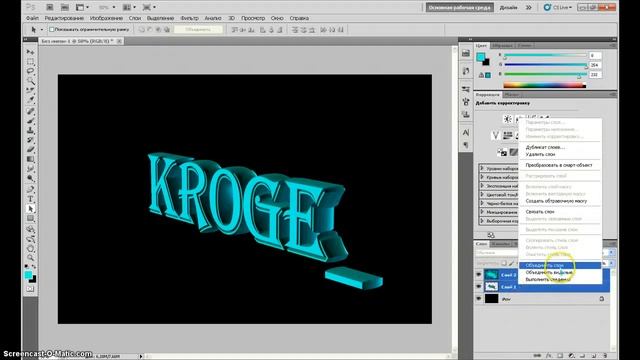Click the new adjustment layer icon
The width and height of the screenshot is (640, 360).
[571, 356]
